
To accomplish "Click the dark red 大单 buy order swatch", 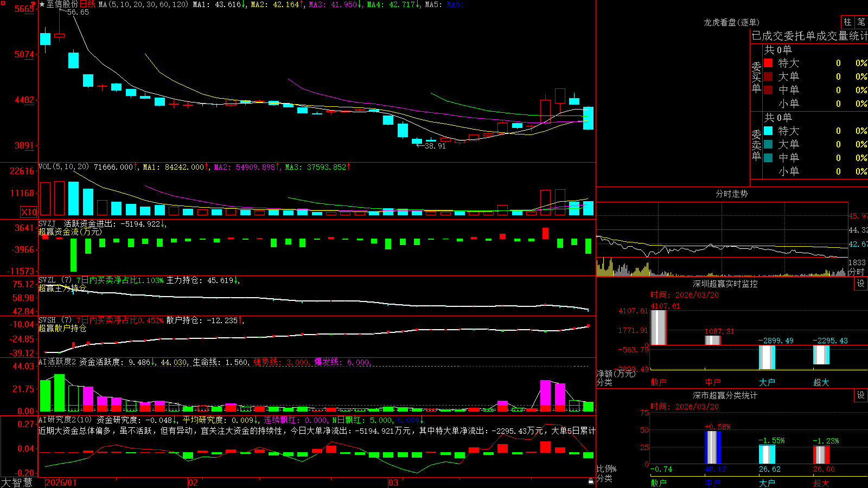I will tap(768, 76).
